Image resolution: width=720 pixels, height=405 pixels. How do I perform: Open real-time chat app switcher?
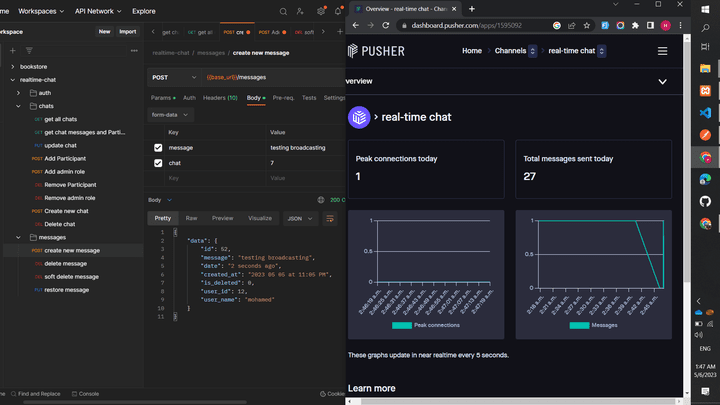click(602, 51)
